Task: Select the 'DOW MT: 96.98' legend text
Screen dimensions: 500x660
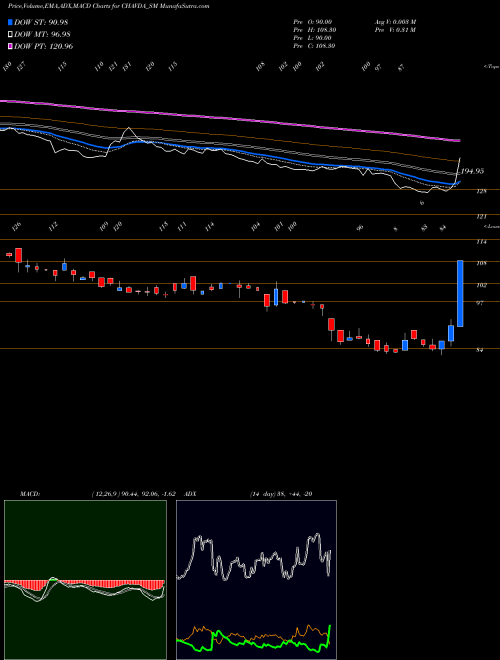Action: (42, 34)
